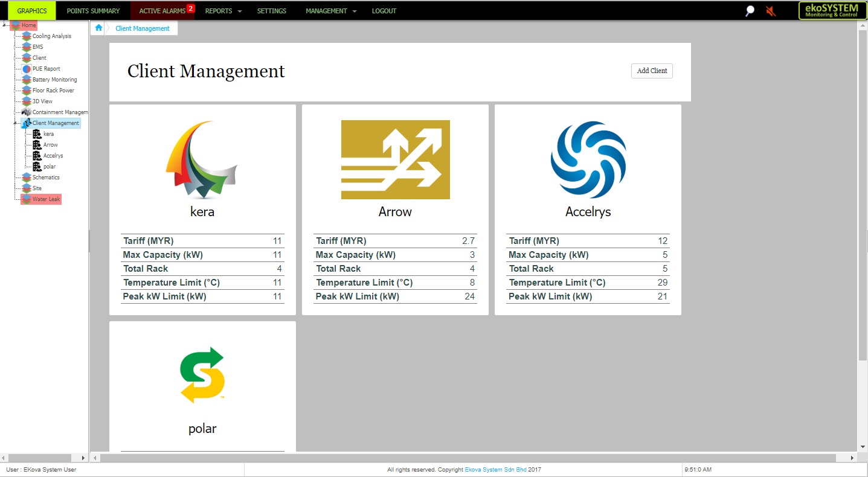The image size is (868, 477).
Task: Select Water Leak in the tree
Action: point(47,199)
